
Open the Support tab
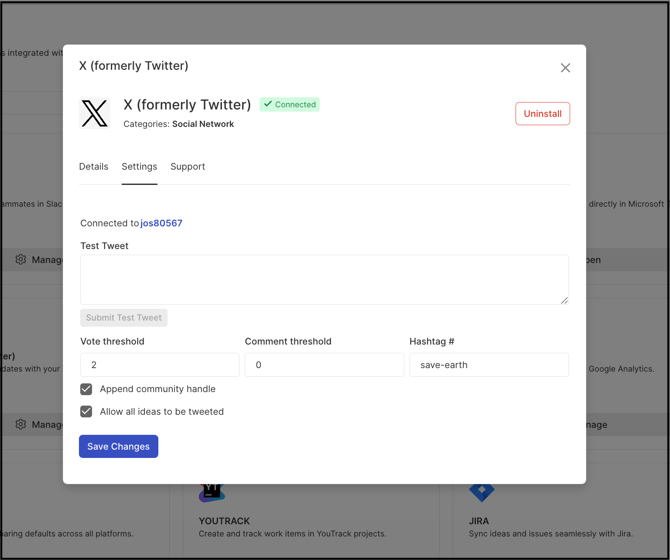(187, 167)
